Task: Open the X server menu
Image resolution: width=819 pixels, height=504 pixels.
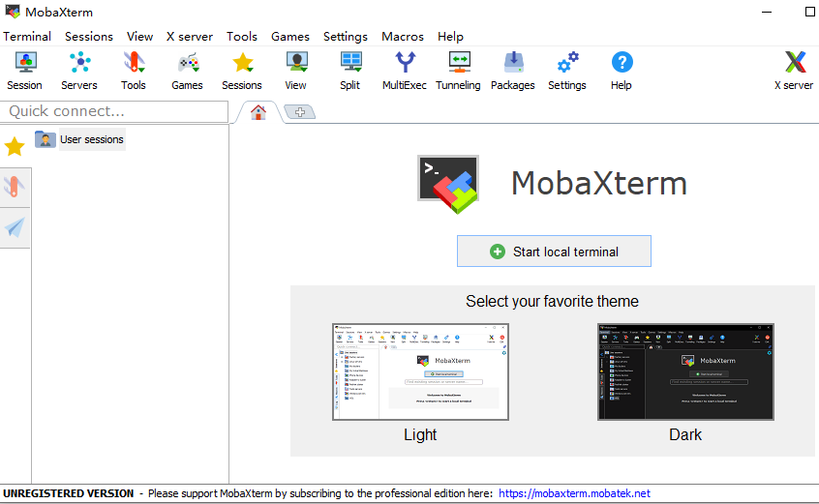Action: click(x=190, y=37)
